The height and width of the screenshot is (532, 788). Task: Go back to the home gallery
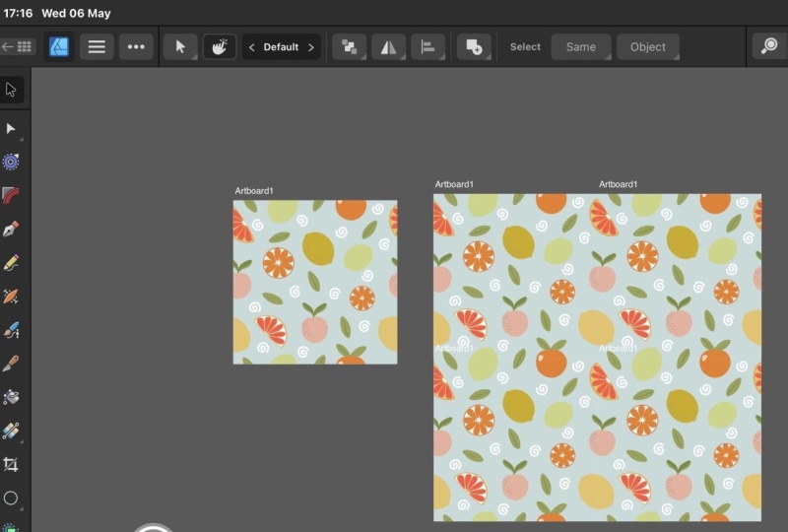point(17,46)
